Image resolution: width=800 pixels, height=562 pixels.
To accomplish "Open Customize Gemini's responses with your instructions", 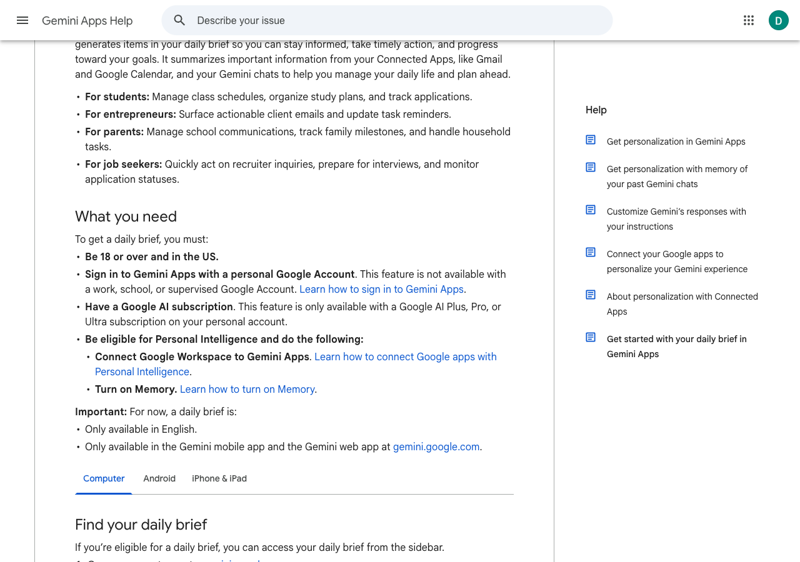I will [676, 219].
